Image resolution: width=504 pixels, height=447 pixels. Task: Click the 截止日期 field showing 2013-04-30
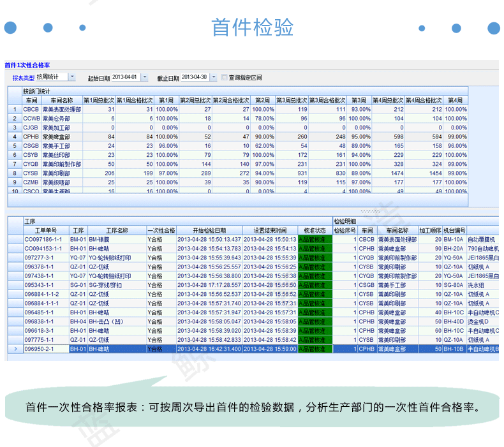195,77
